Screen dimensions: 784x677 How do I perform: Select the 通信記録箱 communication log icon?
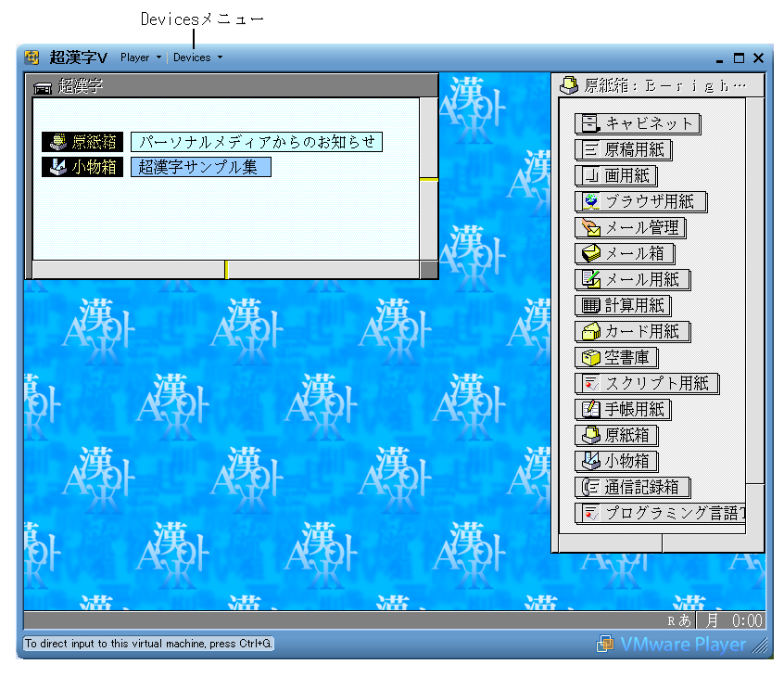pyautogui.click(x=589, y=488)
